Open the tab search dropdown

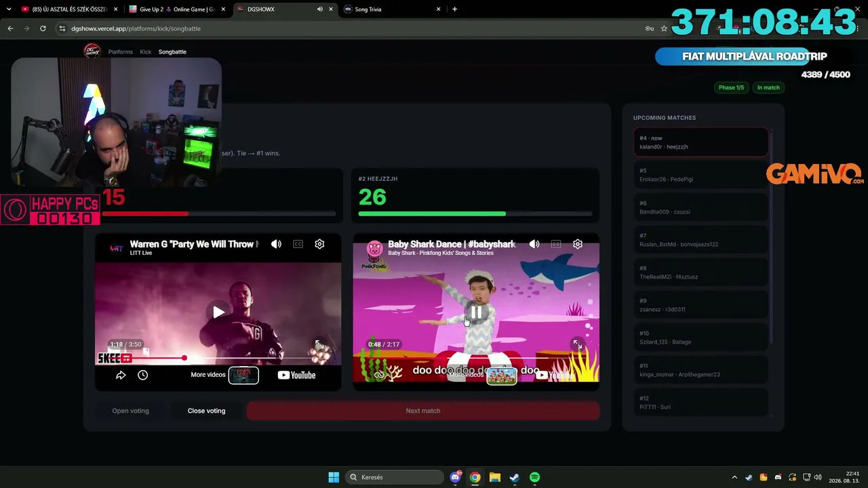click(9, 9)
